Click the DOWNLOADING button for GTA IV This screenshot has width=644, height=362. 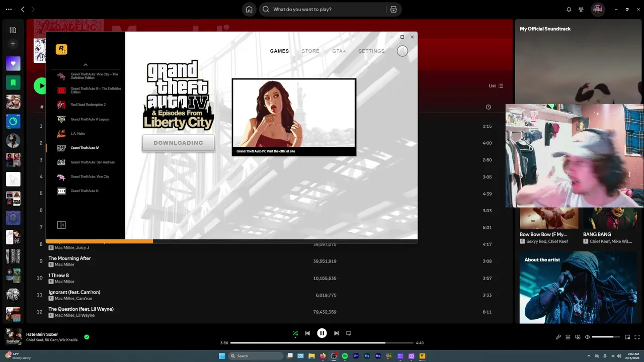[x=178, y=143]
